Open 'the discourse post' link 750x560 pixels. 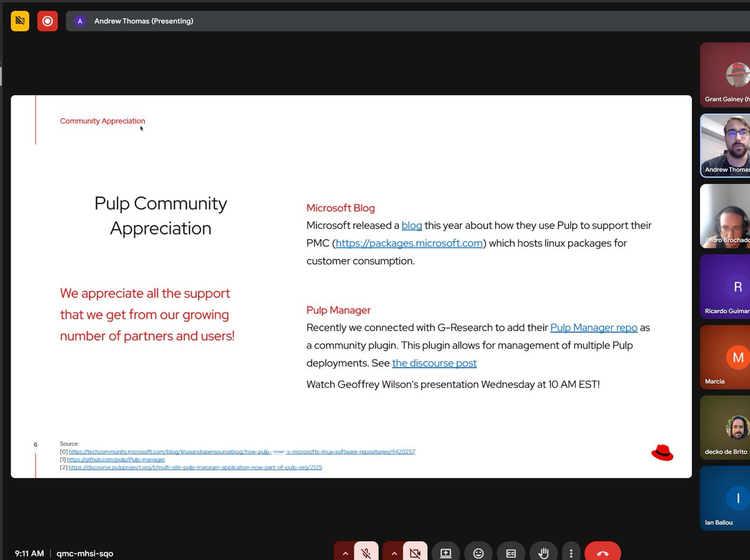(x=434, y=363)
